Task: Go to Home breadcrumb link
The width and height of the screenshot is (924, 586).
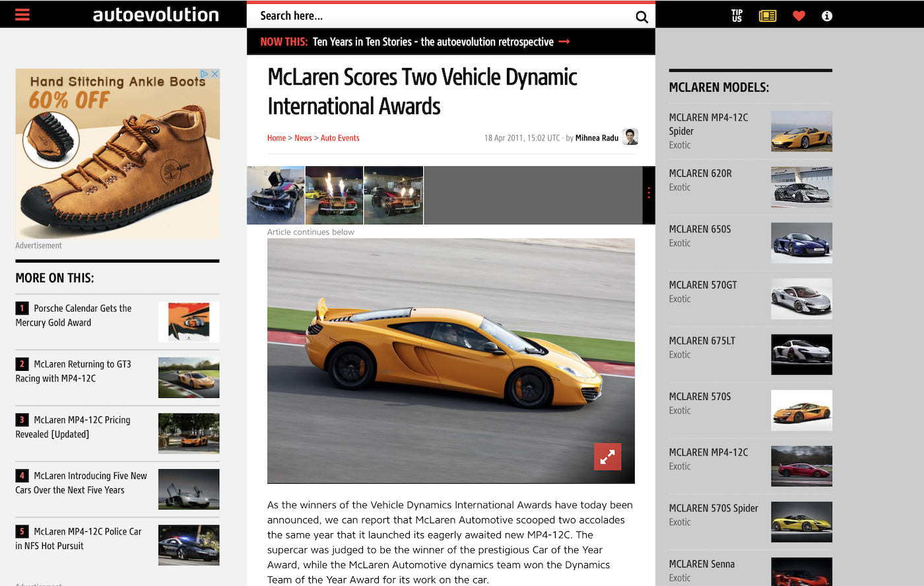Action: coord(277,138)
